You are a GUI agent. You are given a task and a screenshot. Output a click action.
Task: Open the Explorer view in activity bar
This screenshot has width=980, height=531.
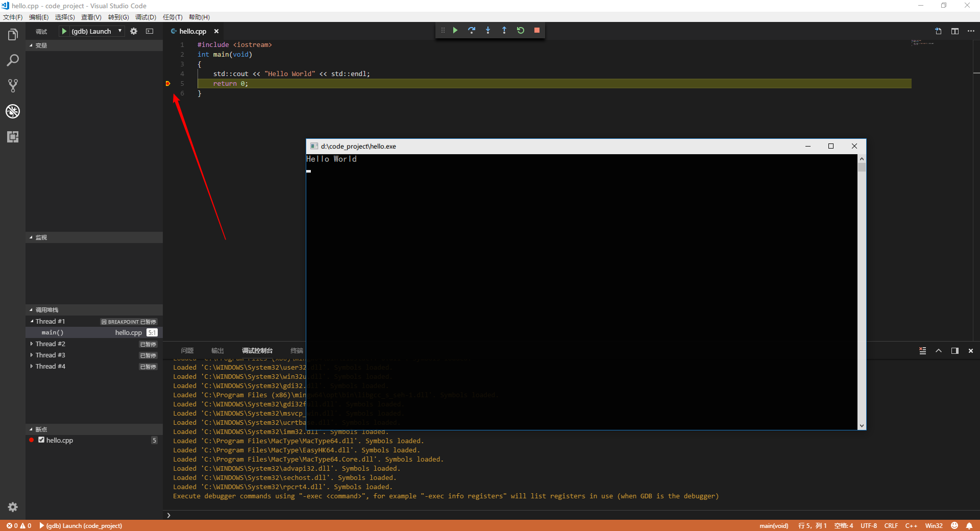pos(13,35)
